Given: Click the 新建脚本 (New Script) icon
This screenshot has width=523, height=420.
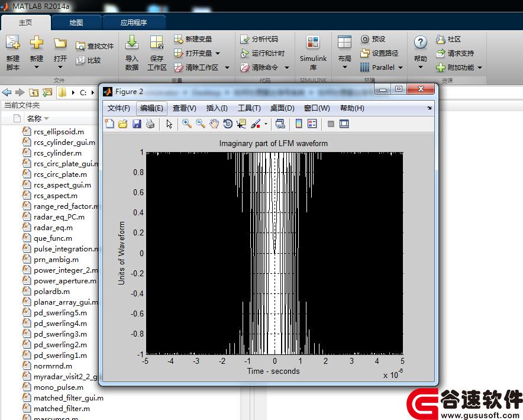Looking at the screenshot, I should tap(13, 52).
